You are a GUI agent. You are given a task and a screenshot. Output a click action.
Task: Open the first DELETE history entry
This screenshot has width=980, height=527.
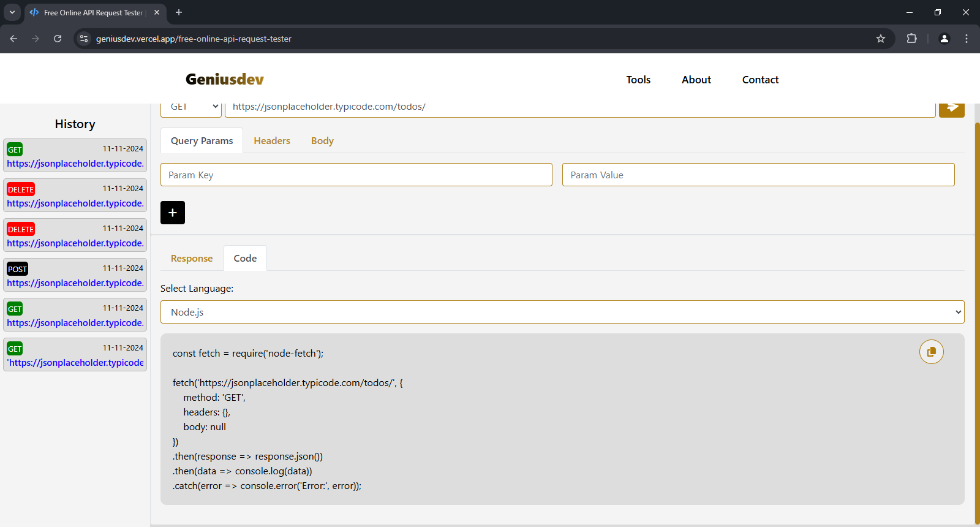click(x=75, y=195)
